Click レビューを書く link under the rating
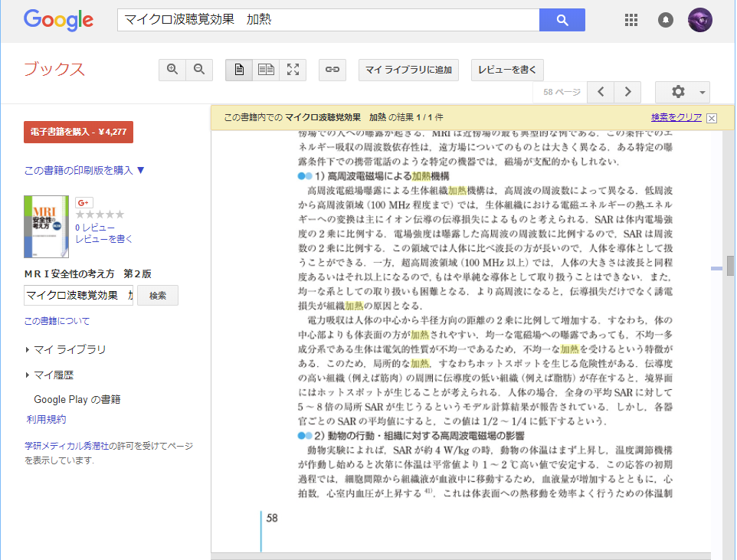 [104, 239]
